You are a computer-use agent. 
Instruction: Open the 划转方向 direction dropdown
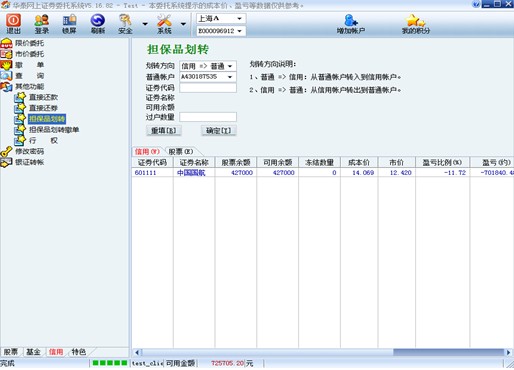click(x=230, y=66)
